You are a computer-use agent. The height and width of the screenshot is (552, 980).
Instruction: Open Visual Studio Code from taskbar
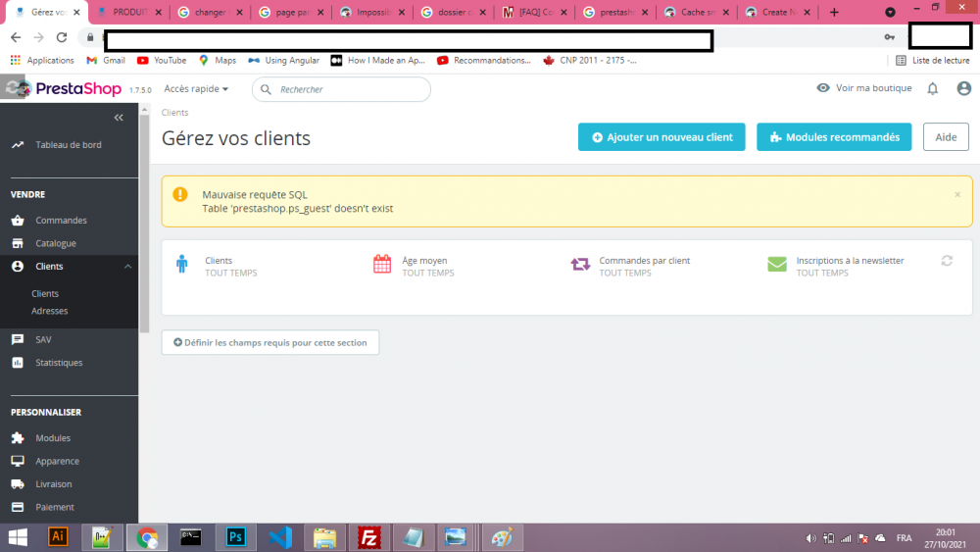coord(280,537)
